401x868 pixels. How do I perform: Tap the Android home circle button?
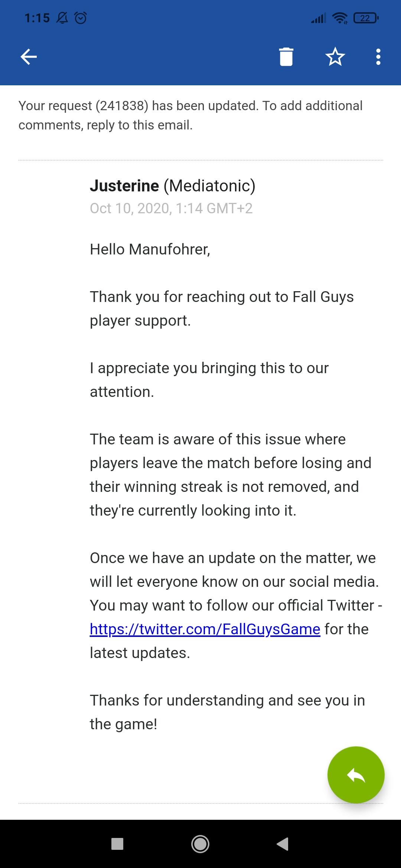200,844
